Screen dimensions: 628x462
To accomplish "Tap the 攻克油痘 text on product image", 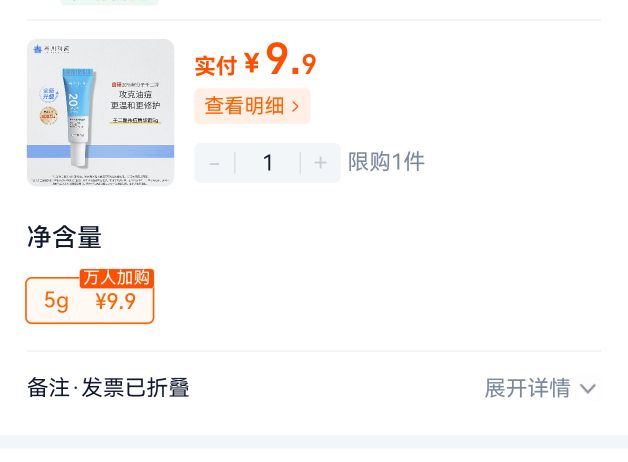I will 135,94.
